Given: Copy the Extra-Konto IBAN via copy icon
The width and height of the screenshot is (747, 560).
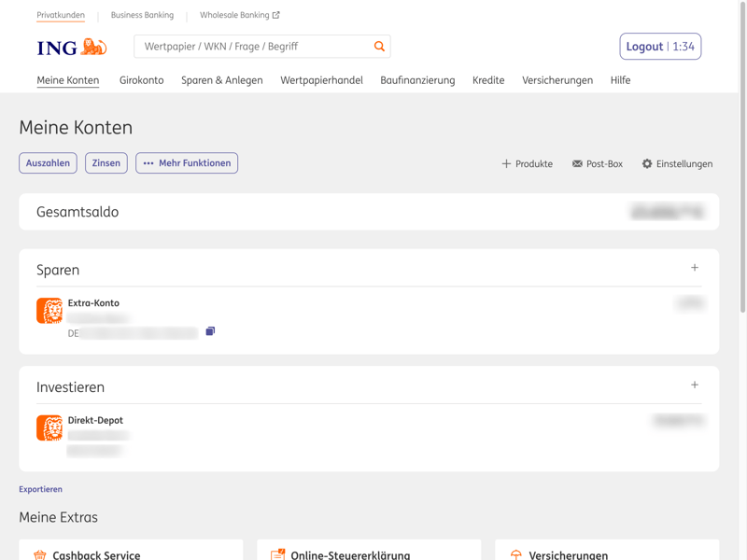Looking at the screenshot, I should click(210, 331).
